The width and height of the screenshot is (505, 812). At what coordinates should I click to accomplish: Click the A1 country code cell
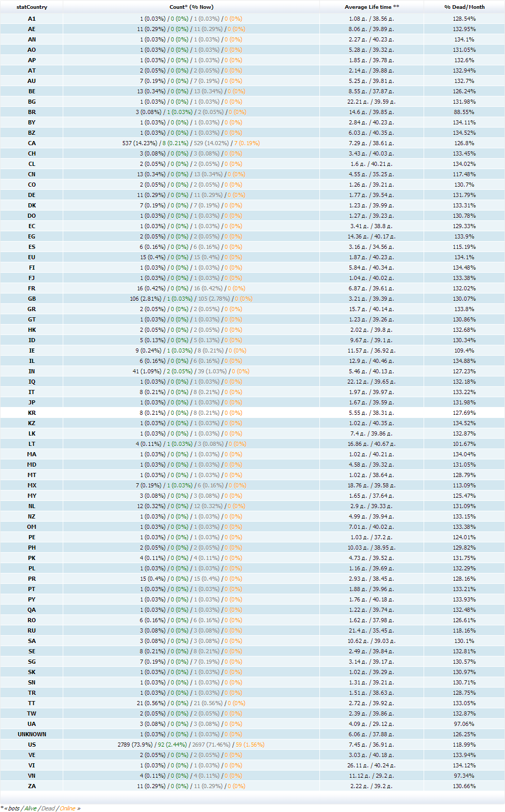click(x=32, y=19)
